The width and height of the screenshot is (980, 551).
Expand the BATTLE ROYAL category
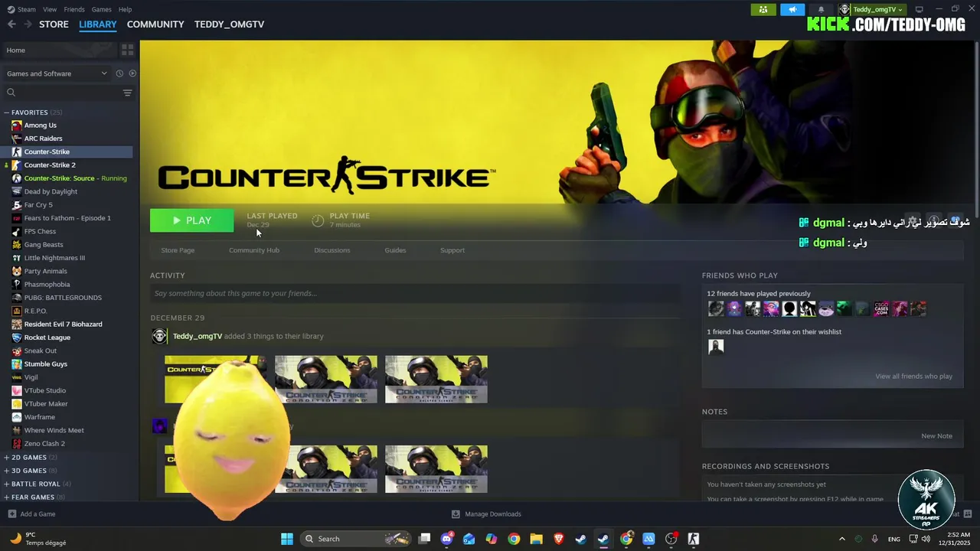tap(6, 484)
